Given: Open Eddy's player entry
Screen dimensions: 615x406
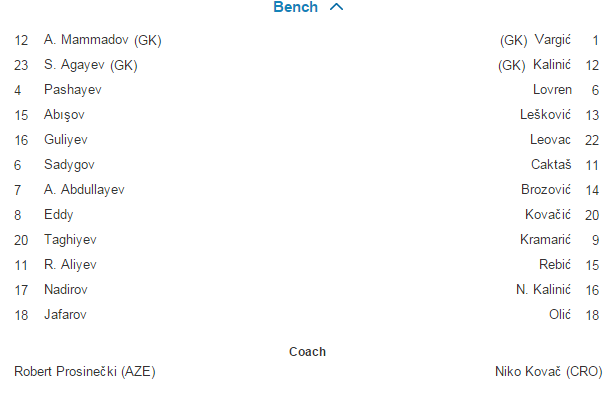Looking at the screenshot, I should pos(58,215).
